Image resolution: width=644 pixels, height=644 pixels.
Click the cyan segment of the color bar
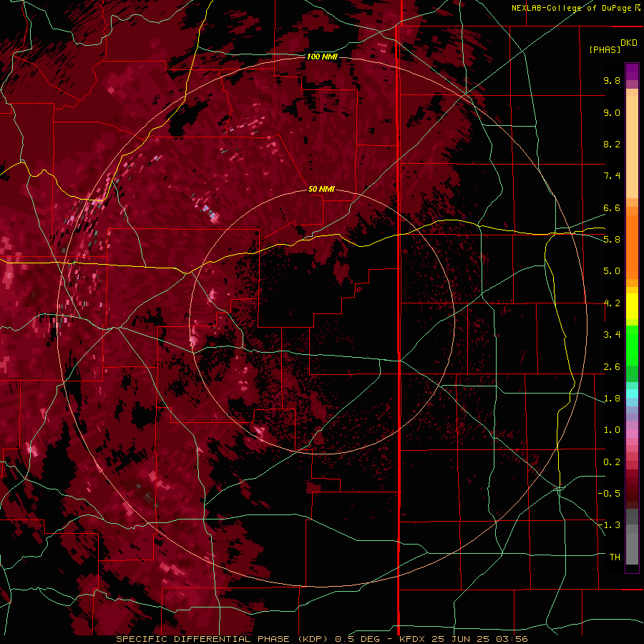point(632,394)
